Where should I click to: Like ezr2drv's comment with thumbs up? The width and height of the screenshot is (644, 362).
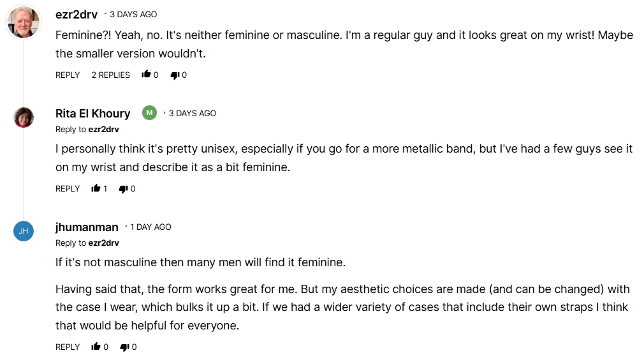[146, 75]
